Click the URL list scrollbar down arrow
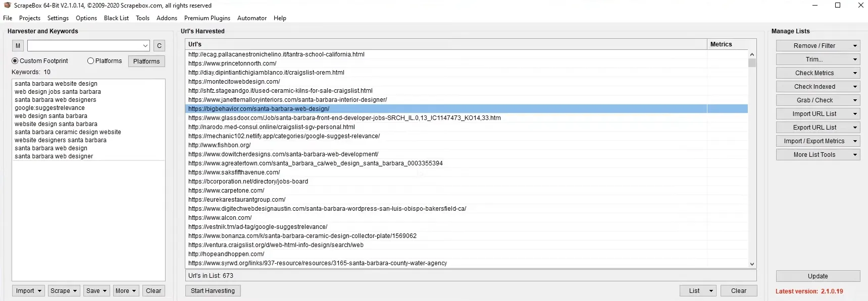868x301 pixels. [752, 264]
